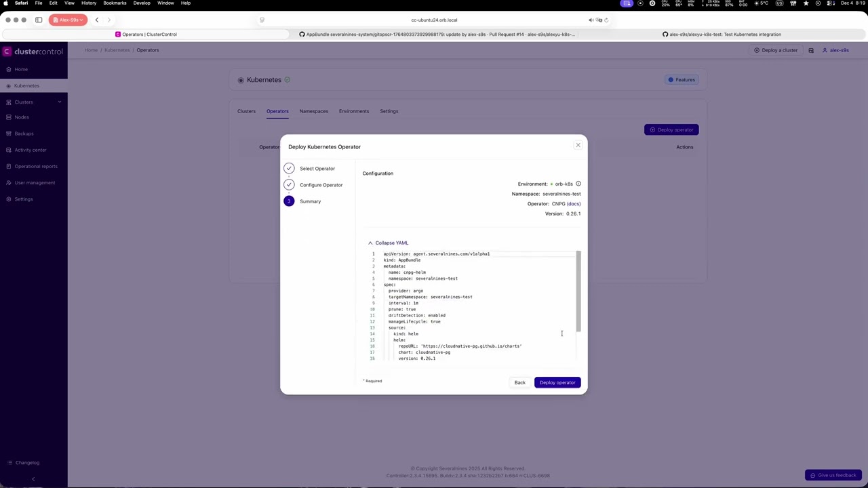
Task: Click YAML line 'driftDetection: enabled'
Action: click(416, 315)
